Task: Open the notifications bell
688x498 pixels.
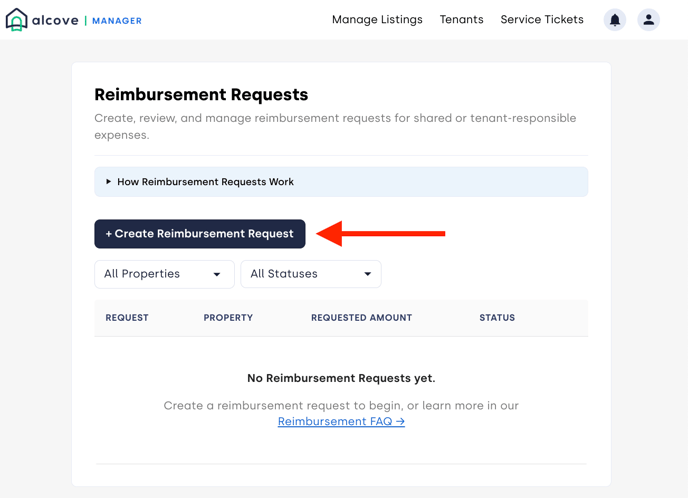Action: 615,20
